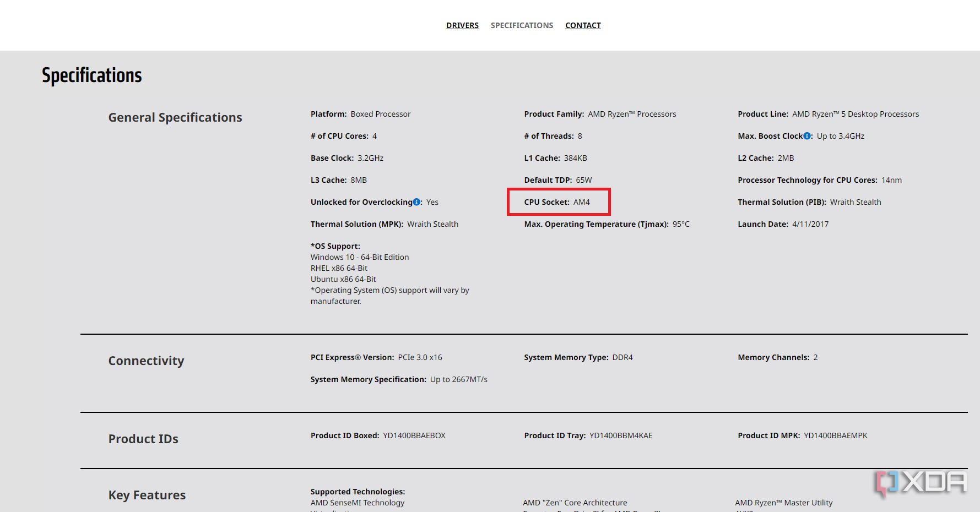Select 'Platform: Boxed Processor' text
Screen dimensions: 980x512
(360, 114)
